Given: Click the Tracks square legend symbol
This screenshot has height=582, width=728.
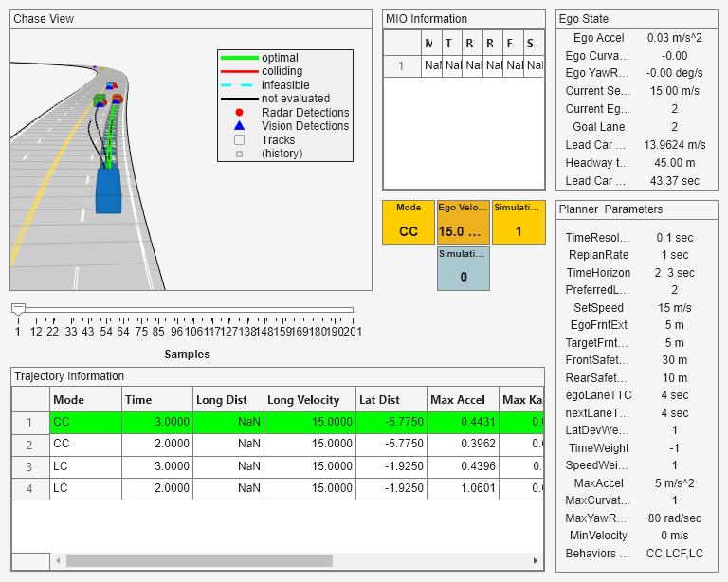Looking at the screenshot, I should click(239, 140).
